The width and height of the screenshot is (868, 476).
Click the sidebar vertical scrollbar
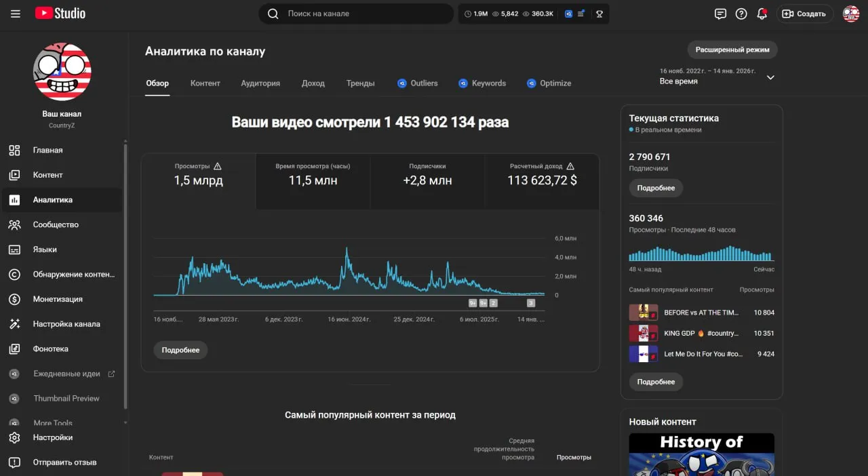pos(125,275)
